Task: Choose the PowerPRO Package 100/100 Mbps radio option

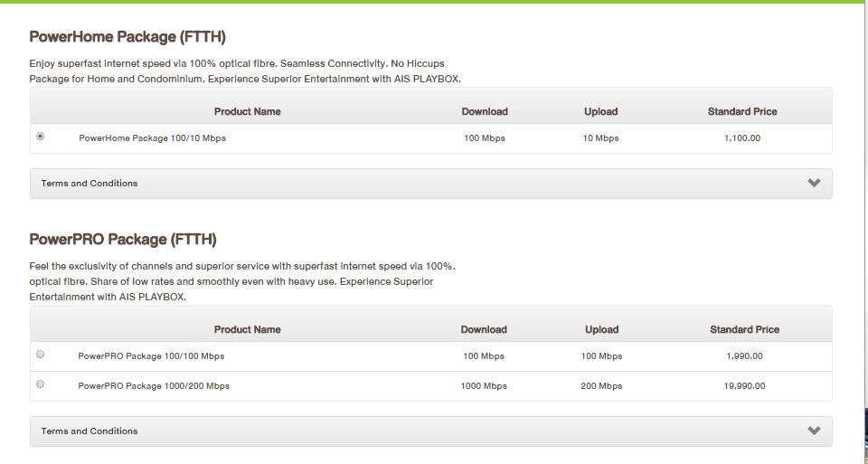Action: point(41,355)
